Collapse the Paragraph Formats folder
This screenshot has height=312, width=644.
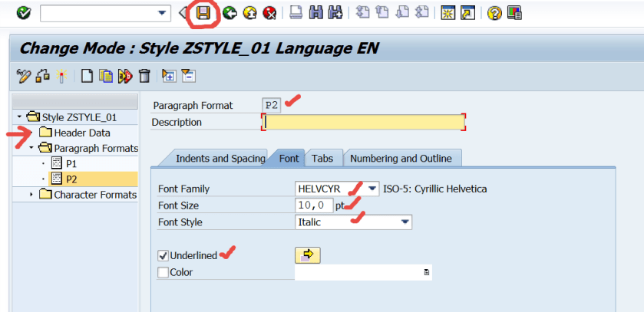[31, 148]
